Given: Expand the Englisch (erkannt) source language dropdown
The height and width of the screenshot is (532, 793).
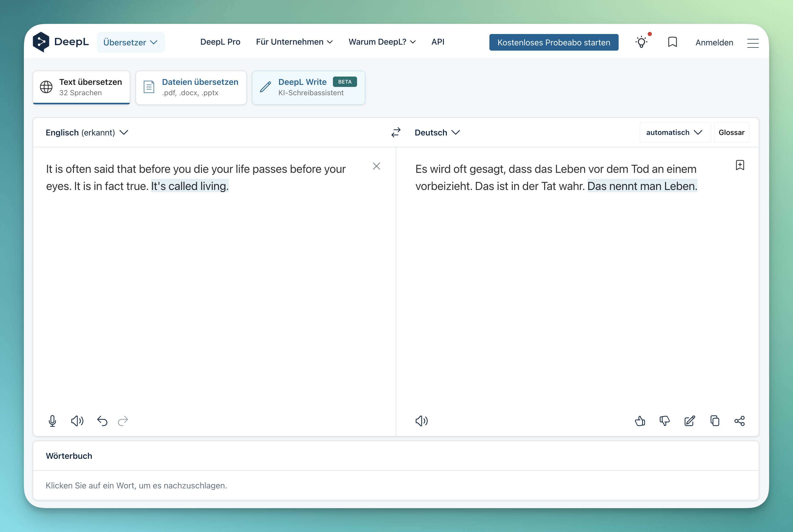Looking at the screenshot, I should 87,132.
